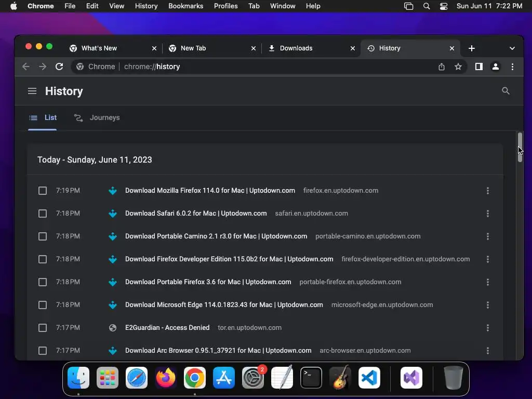Open the App Store from the Dock
Image resolution: width=532 pixels, height=399 pixels.
(224, 378)
